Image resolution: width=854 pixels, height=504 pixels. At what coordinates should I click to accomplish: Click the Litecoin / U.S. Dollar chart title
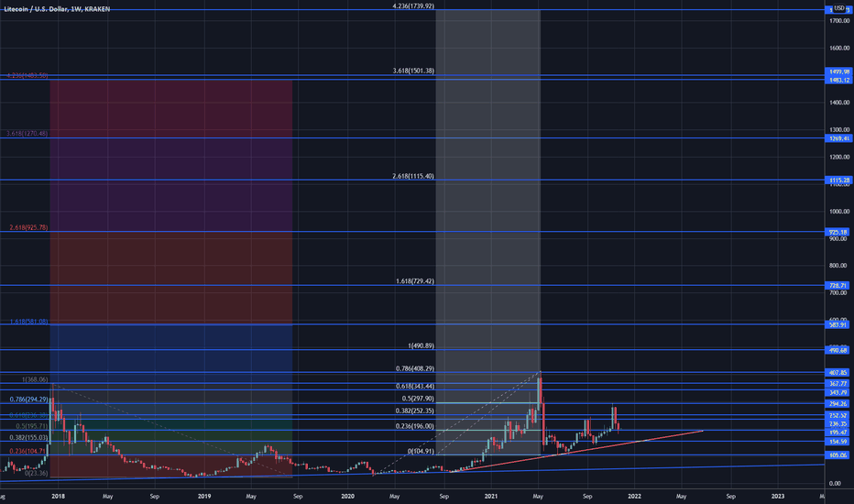coord(57,9)
